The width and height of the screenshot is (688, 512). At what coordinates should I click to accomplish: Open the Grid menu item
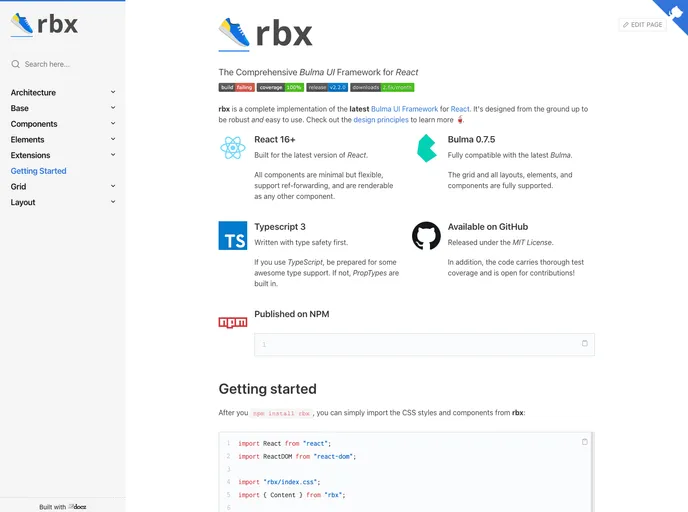[18, 187]
